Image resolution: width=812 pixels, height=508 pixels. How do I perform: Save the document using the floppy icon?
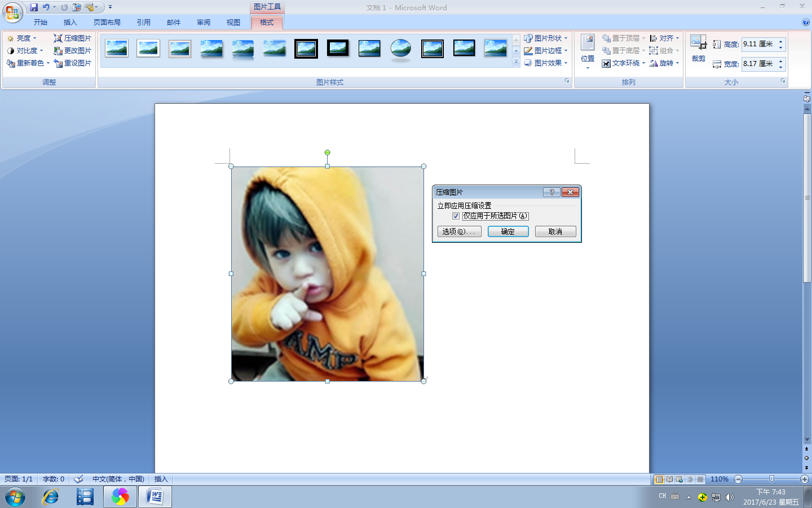34,7
